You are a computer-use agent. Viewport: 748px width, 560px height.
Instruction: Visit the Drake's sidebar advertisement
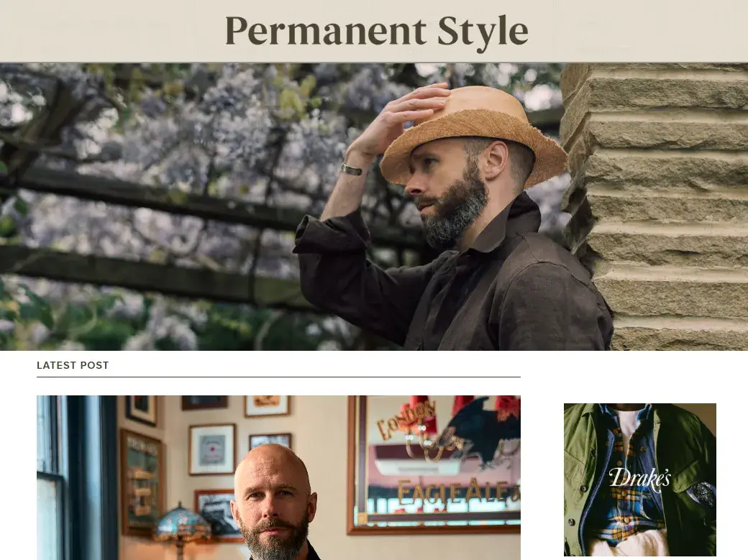click(639, 479)
